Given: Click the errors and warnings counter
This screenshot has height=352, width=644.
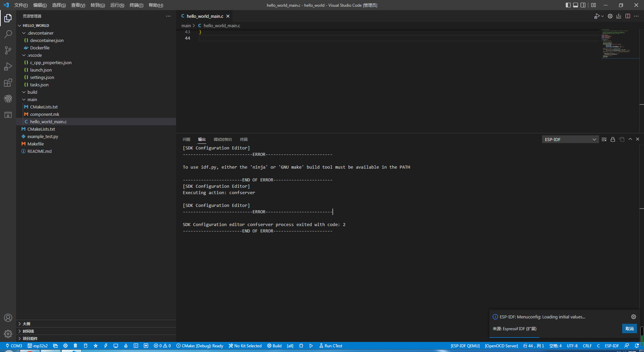Looking at the screenshot, I should point(162,346).
